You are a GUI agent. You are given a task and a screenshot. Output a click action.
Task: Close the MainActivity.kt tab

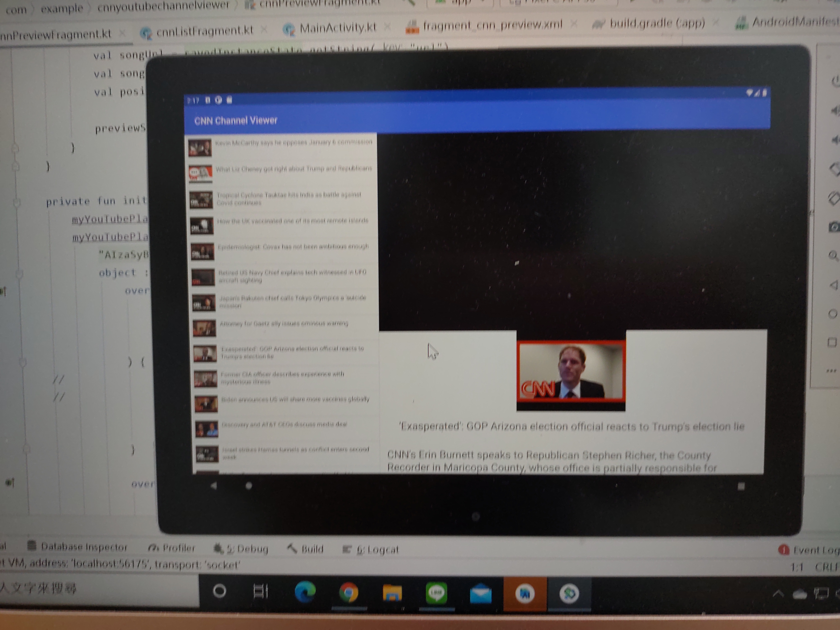coord(387,27)
